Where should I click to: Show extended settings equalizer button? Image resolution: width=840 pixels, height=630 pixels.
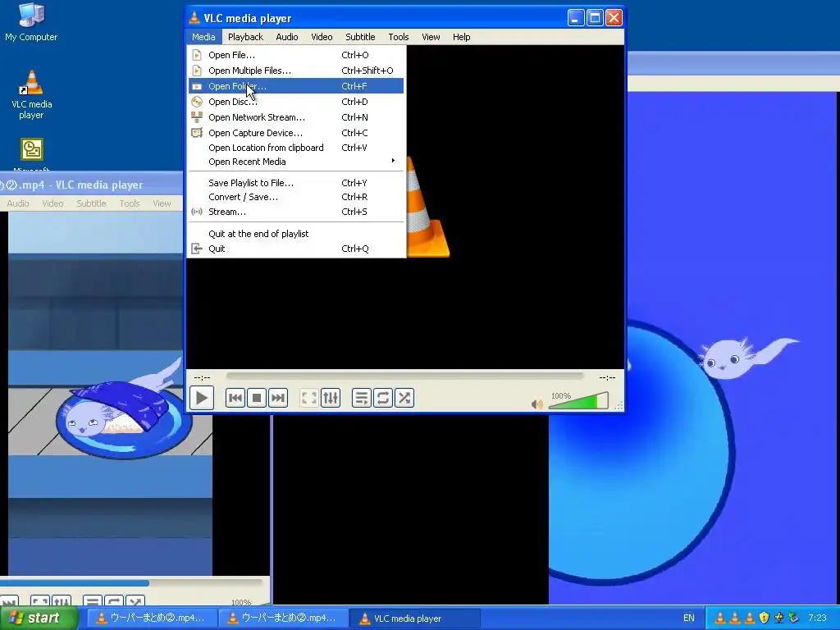pos(331,398)
